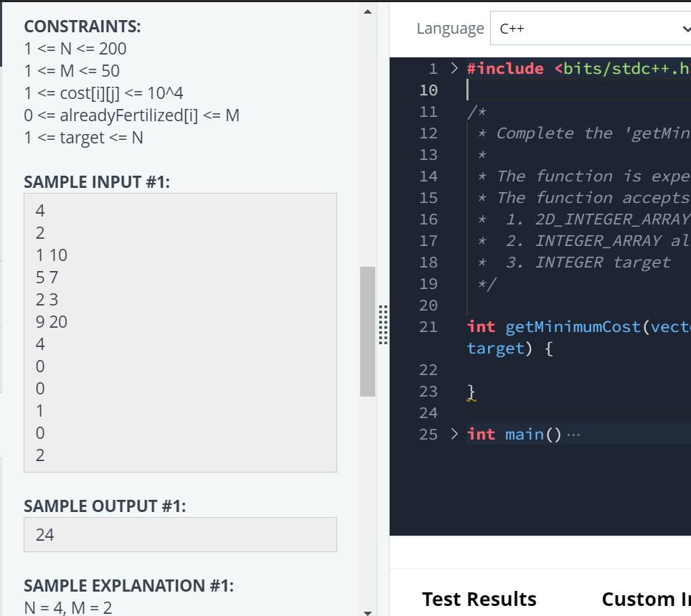Screen dimensions: 691x616
Task: Click the explanation line 'N = 4, M = 2'
Action: coord(68,607)
